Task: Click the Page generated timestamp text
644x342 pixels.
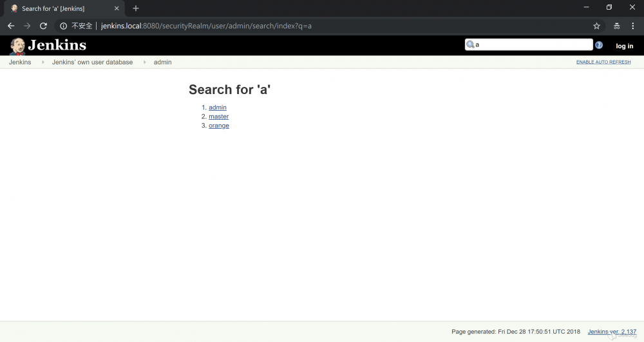Action: [516, 331]
